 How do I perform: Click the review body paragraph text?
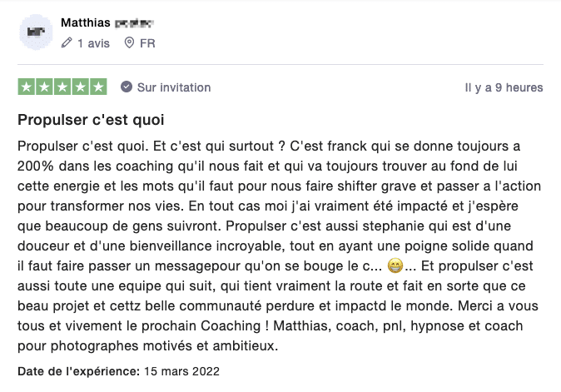pos(279,246)
